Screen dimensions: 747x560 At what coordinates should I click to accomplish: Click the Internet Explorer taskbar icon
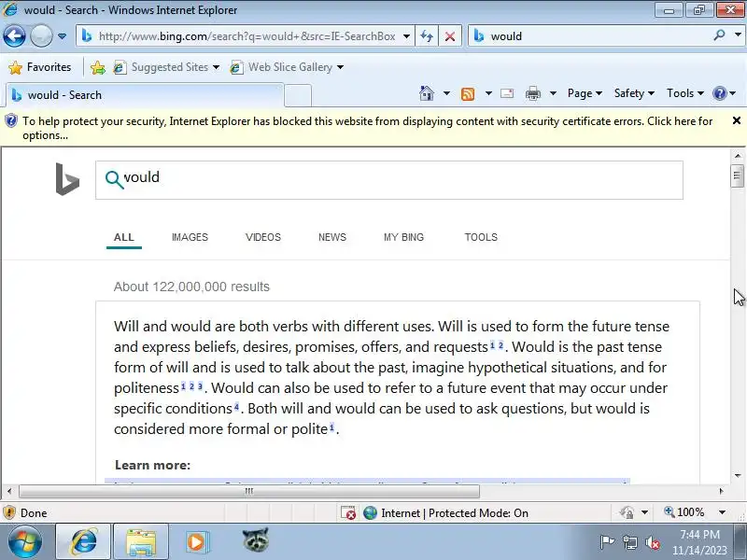tap(83, 541)
